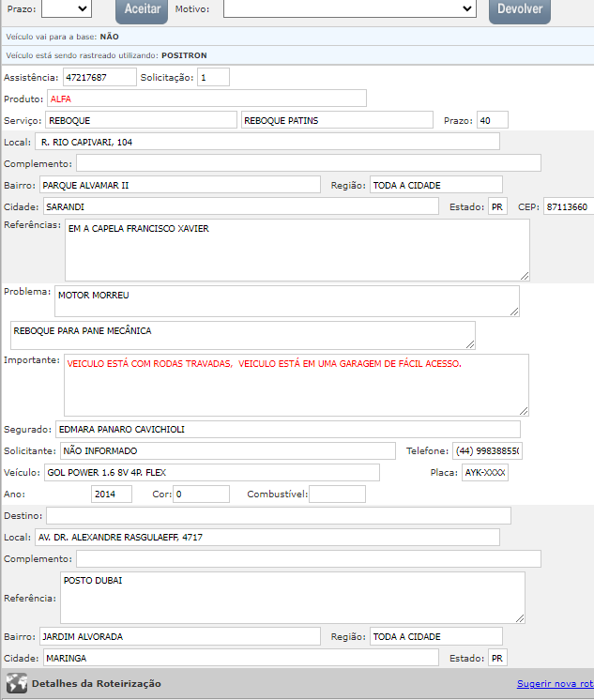Click the empty Combustível field
The image size is (594, 700).
[337, 494]
